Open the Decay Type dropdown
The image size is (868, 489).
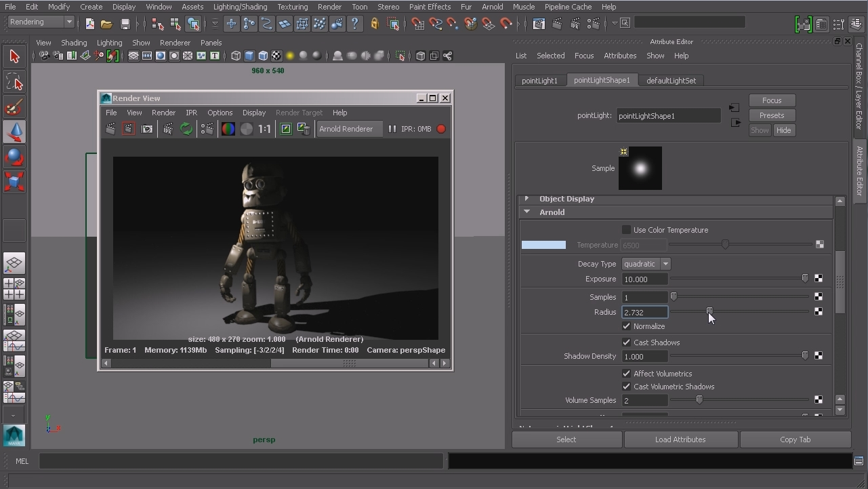(646, 264)
